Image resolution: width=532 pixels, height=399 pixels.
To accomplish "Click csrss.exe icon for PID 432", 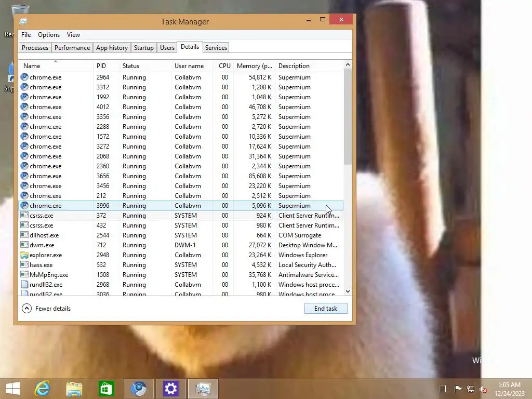I will tap(24, 225).
